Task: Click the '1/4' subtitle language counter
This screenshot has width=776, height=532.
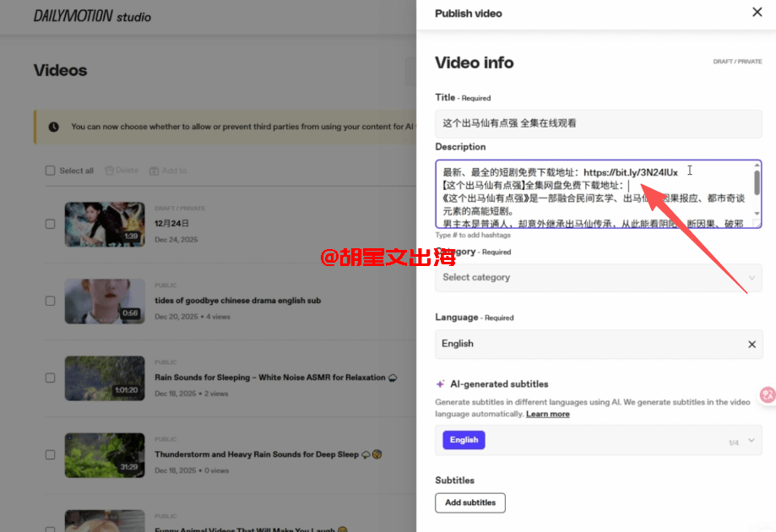Action: coord(734,442)
